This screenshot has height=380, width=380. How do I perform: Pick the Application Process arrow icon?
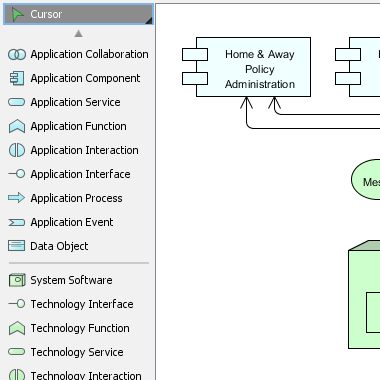coord(16,198)
